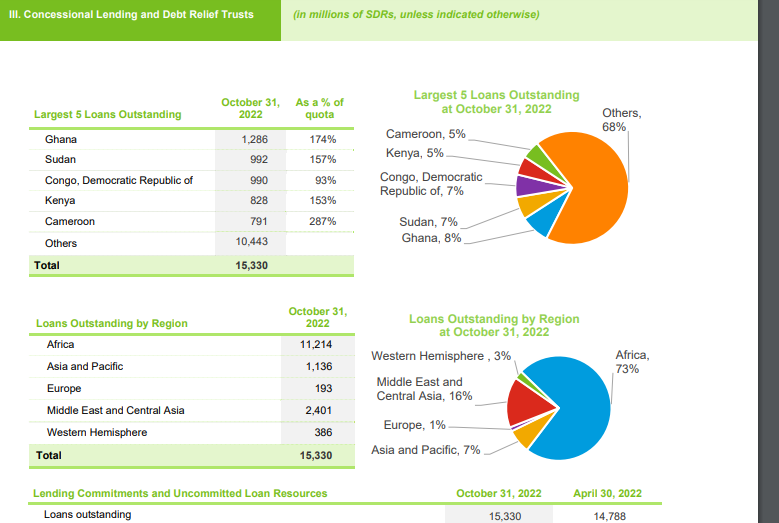Click the red Kenya slice in top pie chart
The image size is (779, 523).
point(529,168)
